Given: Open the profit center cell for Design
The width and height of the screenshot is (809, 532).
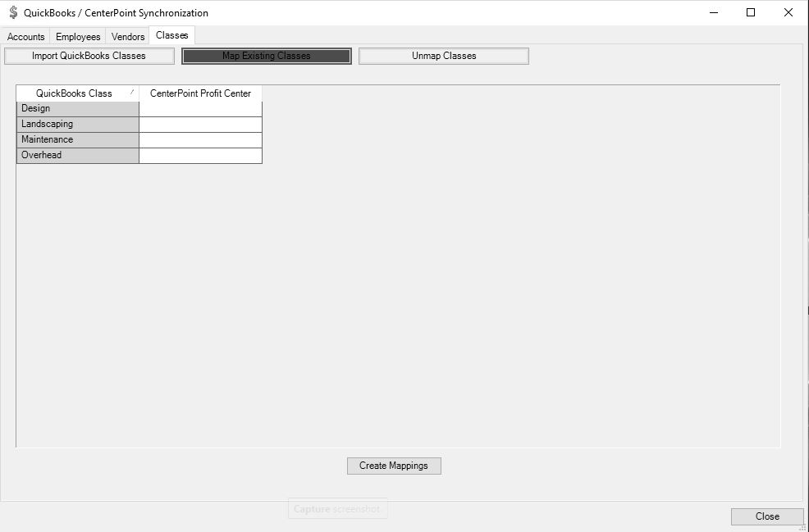Looking at the screenshot, I should click(x=200, y=108).
